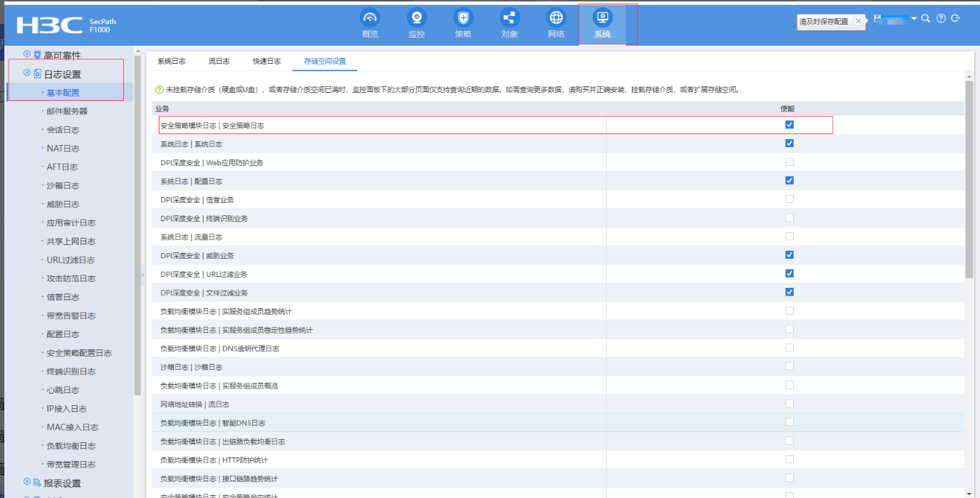Click the 日志设置 document gear icon
Image resolution: width=980 pixels, height=498 pixels.
pyautogui.click(x=37, y=74)
